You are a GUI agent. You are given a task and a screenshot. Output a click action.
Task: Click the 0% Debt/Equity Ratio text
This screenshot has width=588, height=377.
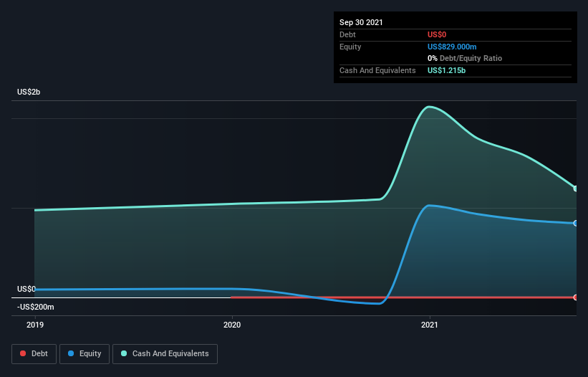(x=465, y=58)
